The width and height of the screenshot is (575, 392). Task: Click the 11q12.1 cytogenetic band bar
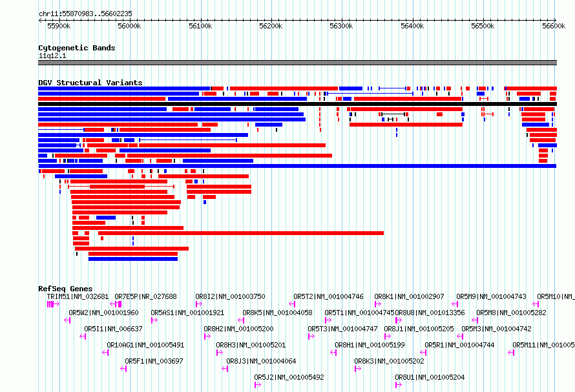pos(297,63)
